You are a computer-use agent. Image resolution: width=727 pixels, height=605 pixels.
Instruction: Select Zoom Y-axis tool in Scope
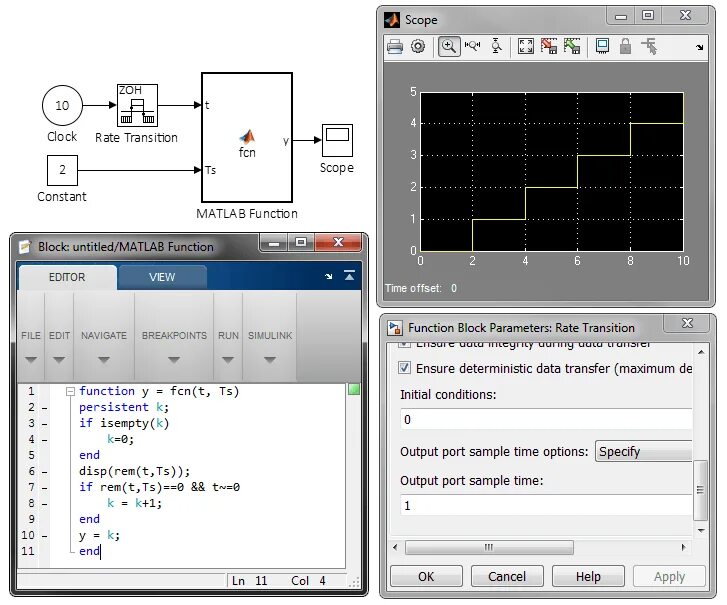pyautogui.click(x=496, y=46)
